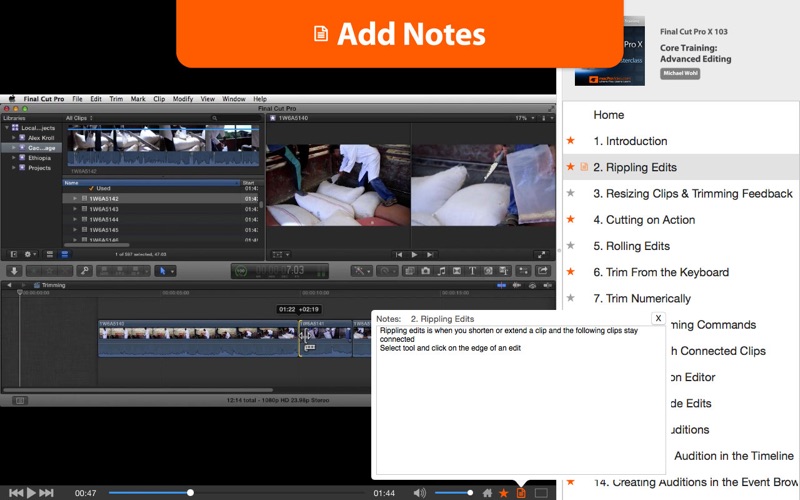Open the Mark menu
The image size is (800, 500).
[x=138, y=99]
